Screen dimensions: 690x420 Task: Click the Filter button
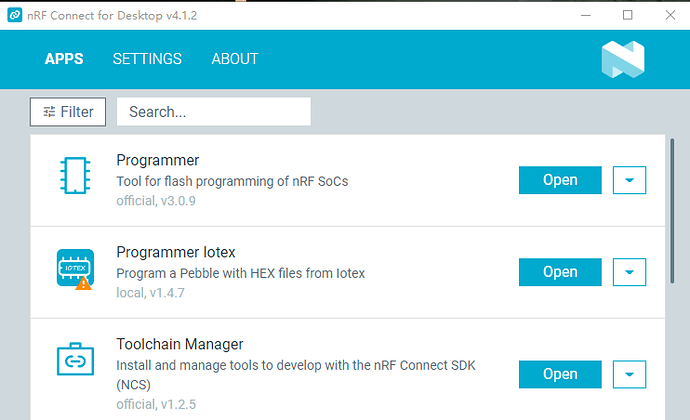68,112
